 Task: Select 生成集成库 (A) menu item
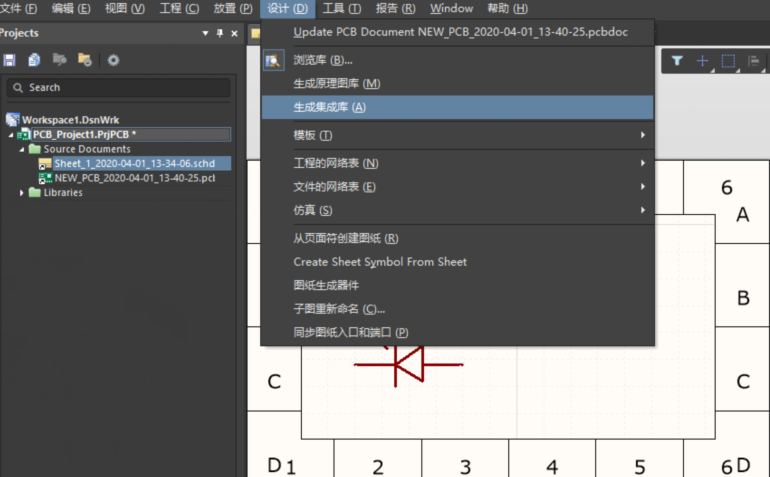[458, 107]
